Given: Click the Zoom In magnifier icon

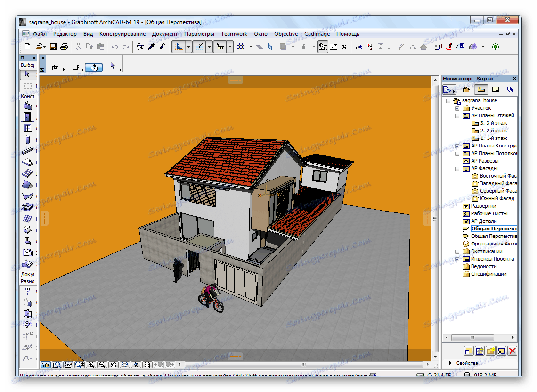Looking at the screenshot, I should pyautogui.click(x=91, y=365).
